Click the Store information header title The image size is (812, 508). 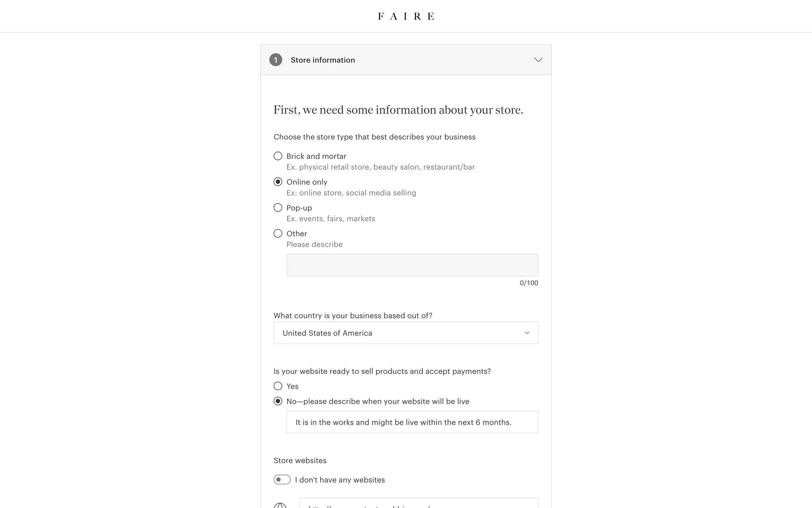[323, 60]
